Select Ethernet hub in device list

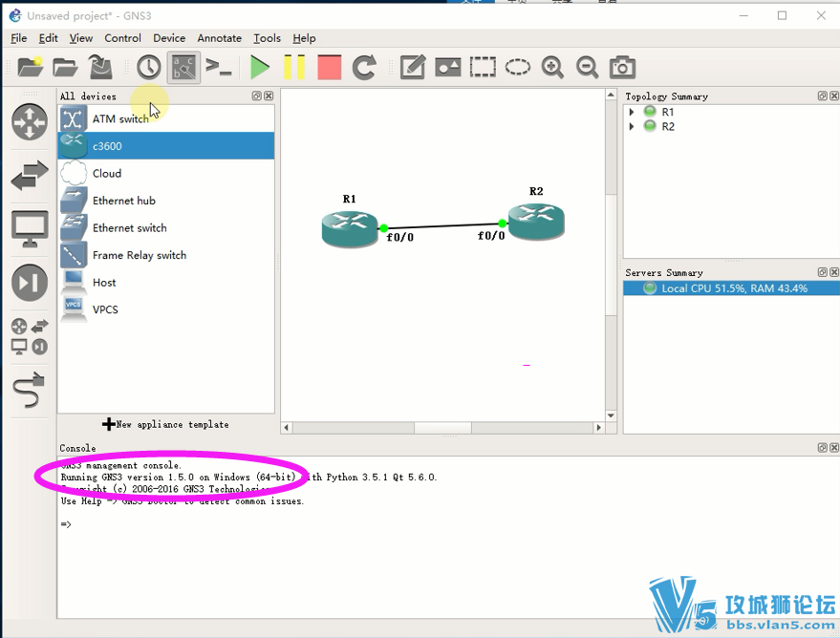tap(166, 201)
